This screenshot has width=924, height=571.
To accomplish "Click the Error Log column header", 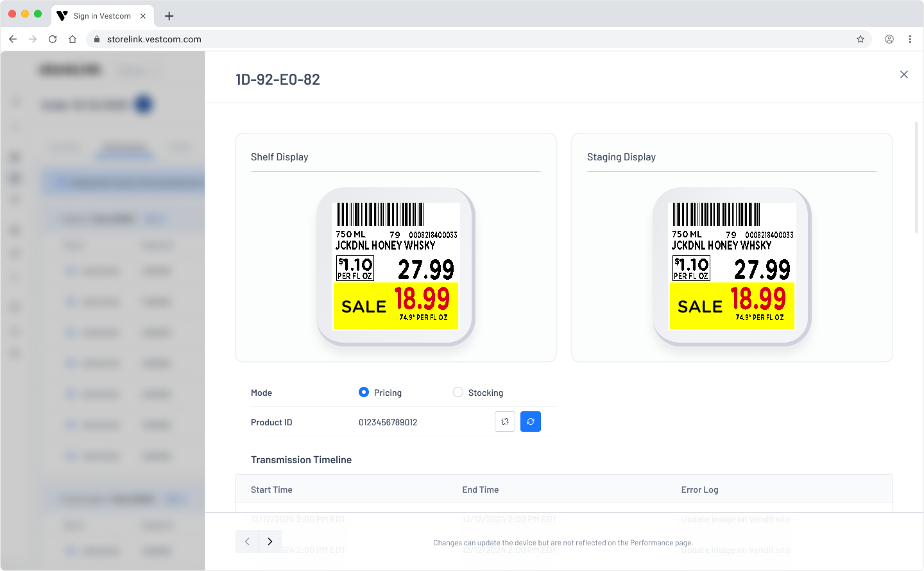I will pyautogui.click(x=700, y=490).
